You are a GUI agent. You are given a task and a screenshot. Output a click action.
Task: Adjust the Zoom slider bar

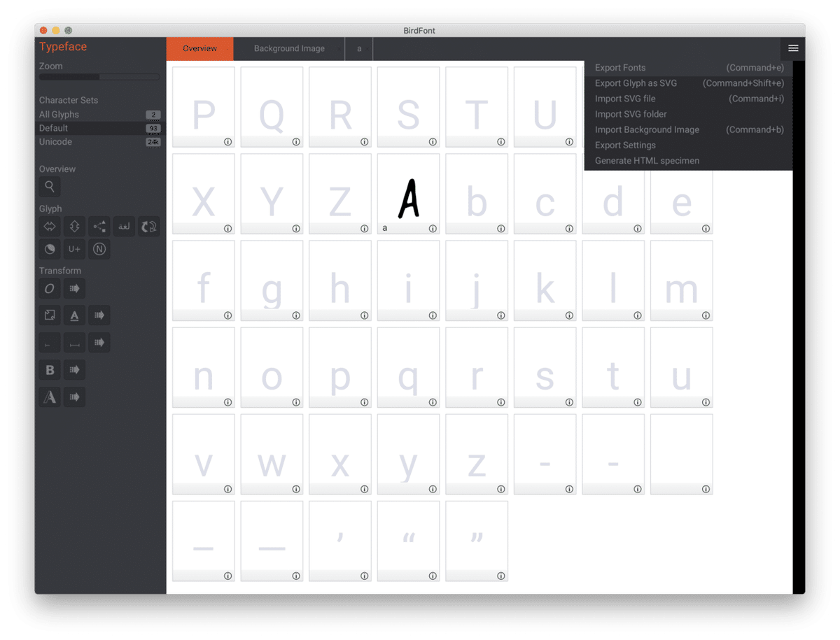[x=99, y=77]
